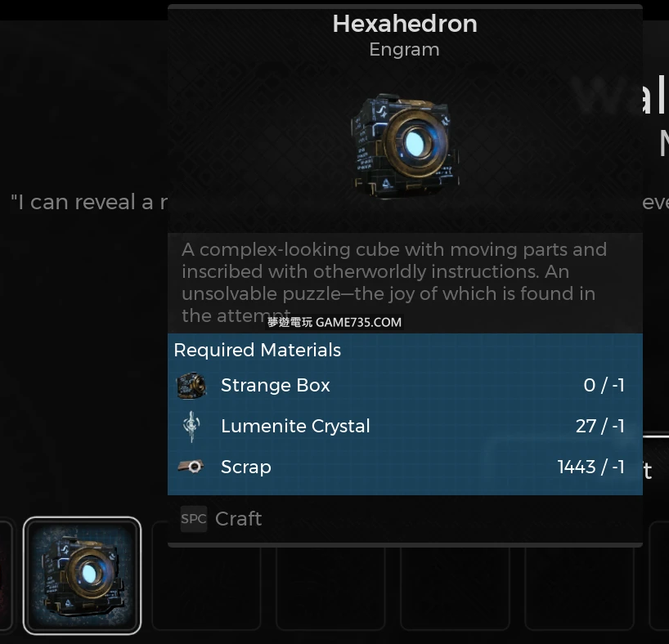Viewport: 669px width, 644px height.
Task: Click the GAME735.COM watermark text
Action: click(334, 322)
